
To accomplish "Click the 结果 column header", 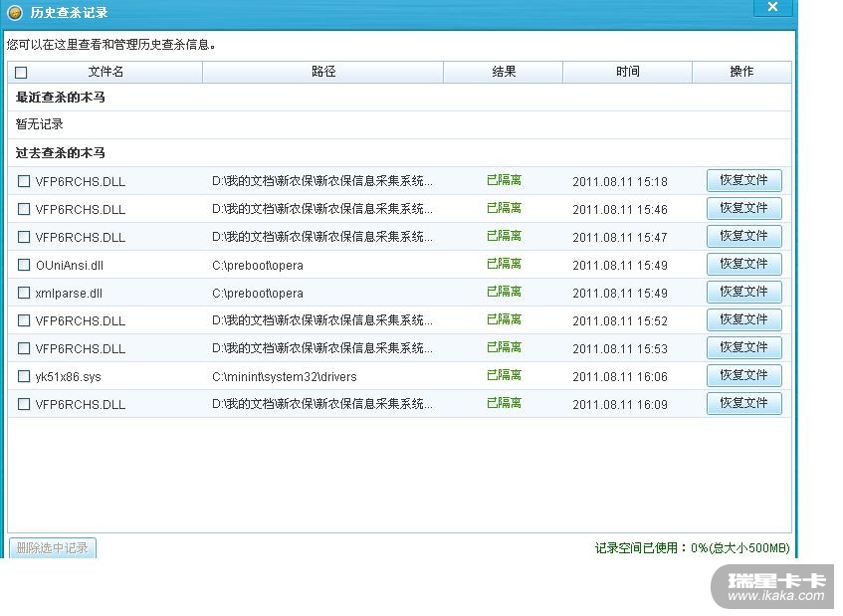I will (504, 72).
